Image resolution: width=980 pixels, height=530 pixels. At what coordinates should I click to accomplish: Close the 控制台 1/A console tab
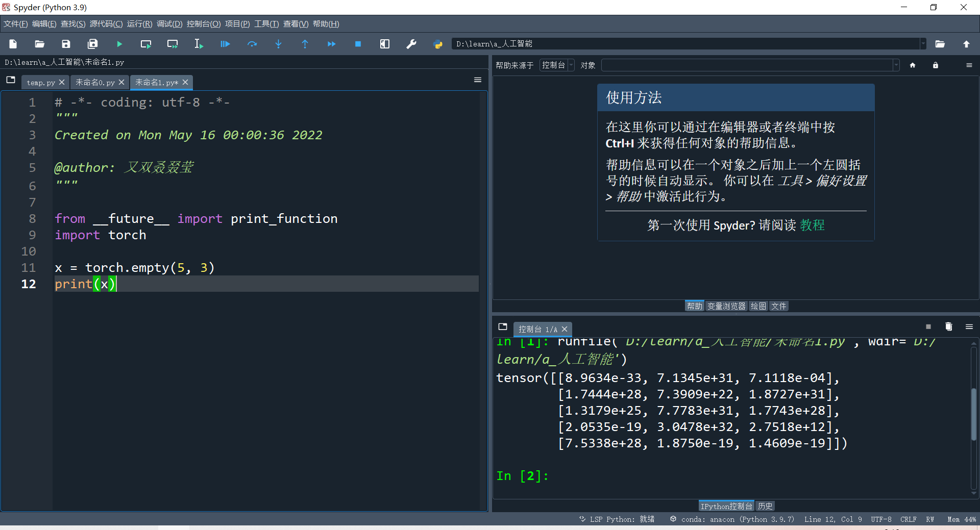point(565,330)
